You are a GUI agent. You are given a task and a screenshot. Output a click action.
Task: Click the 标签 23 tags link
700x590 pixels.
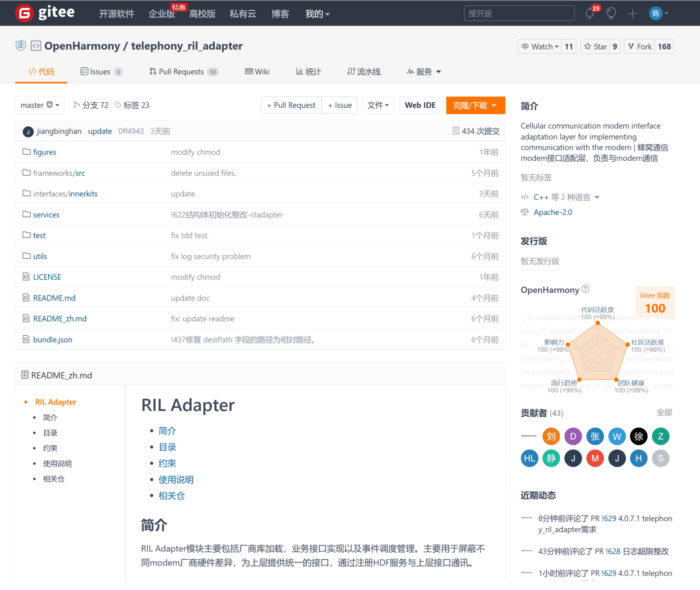point(132,105)
